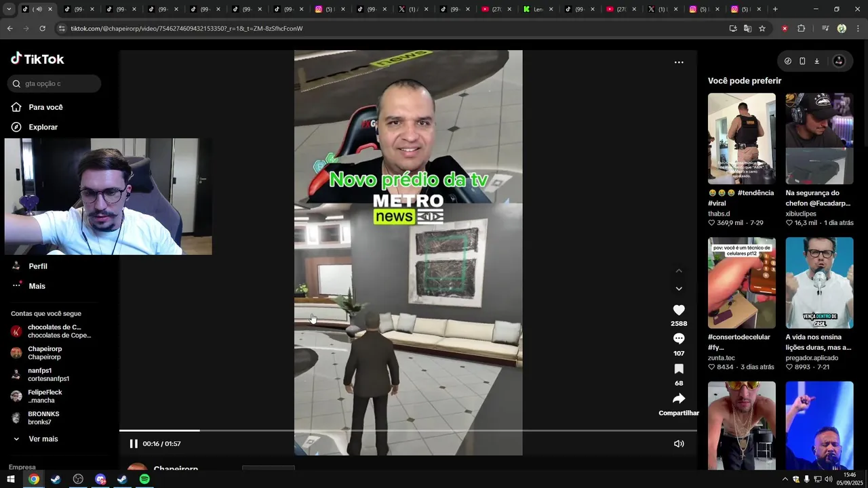Click the TikTok logo

click(37, 59)
